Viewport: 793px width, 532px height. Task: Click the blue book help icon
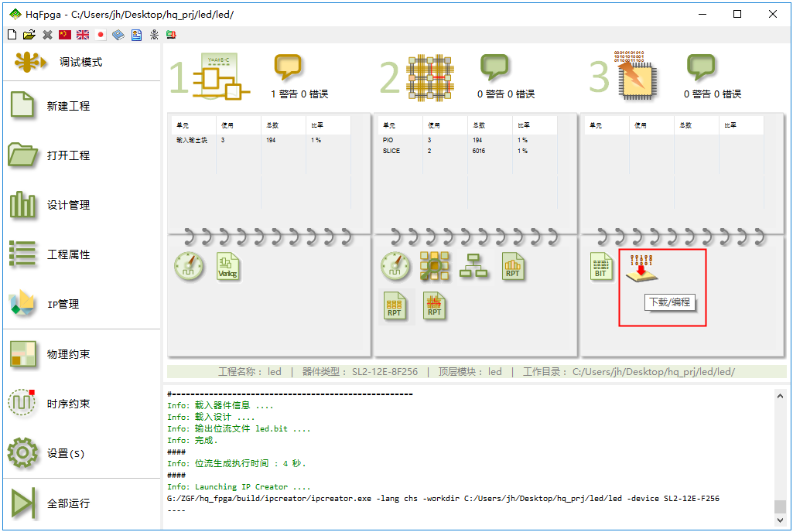pyautogui.click(x=118, y=35)
